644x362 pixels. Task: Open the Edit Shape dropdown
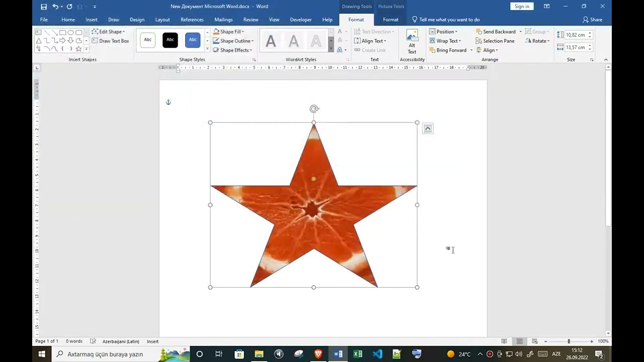coord(108,32)
